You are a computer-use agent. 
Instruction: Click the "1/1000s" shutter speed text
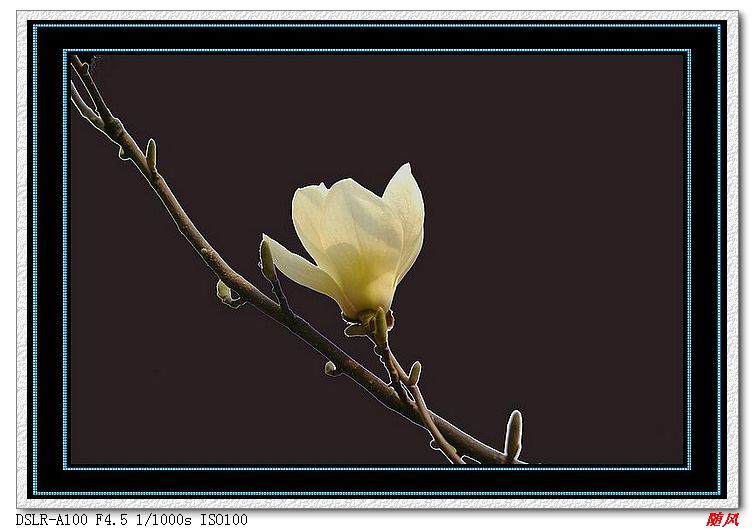pyautogui.click(x=164, y=520)
